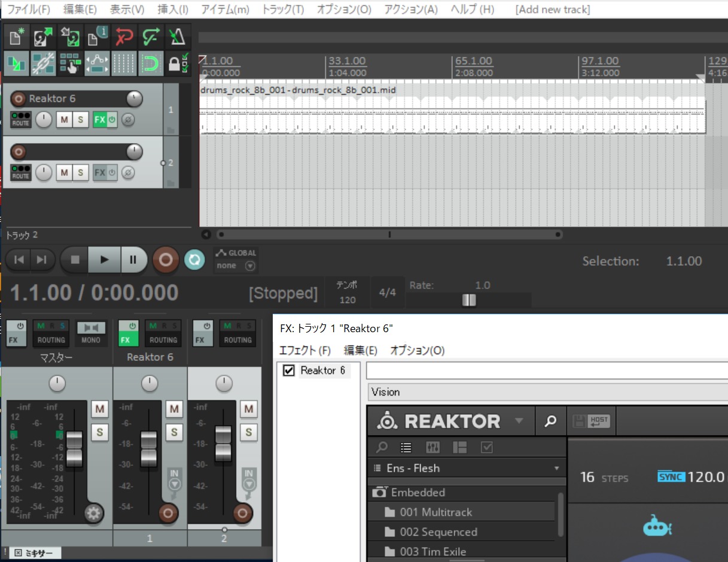This screenshot has width=728, height=562.
Task: Click [Add new track] in menu bar
Action: (x=552, y=10)
